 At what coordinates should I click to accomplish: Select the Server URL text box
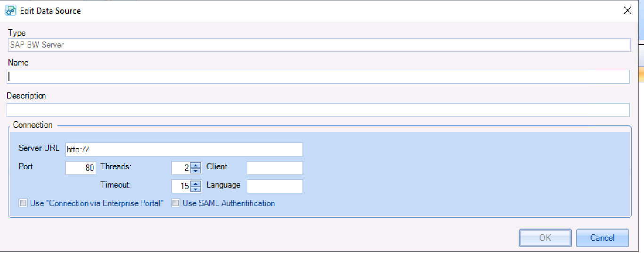184,149
